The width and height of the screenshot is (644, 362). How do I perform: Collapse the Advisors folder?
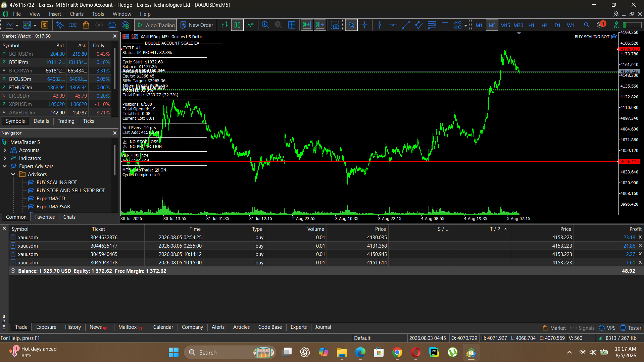13,174
